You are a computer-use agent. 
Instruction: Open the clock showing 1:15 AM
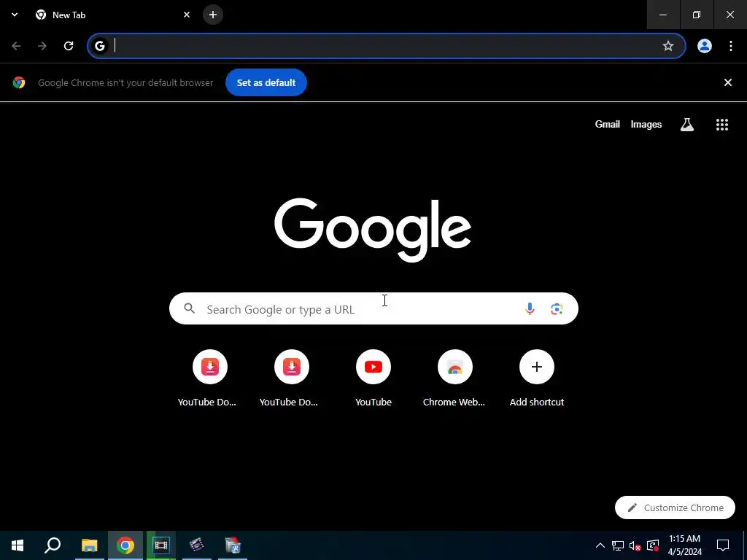tap(684, 545)
